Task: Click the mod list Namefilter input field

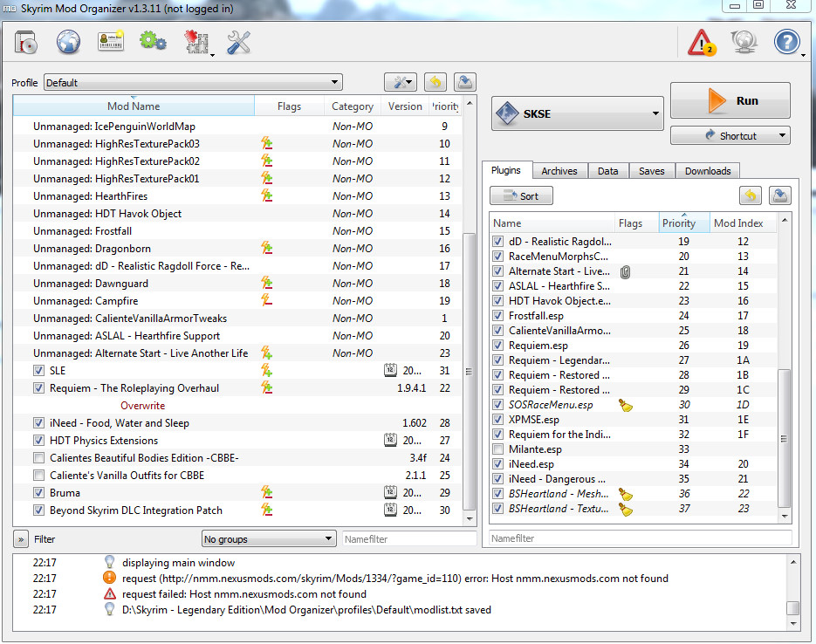Action: click(409, 539)
